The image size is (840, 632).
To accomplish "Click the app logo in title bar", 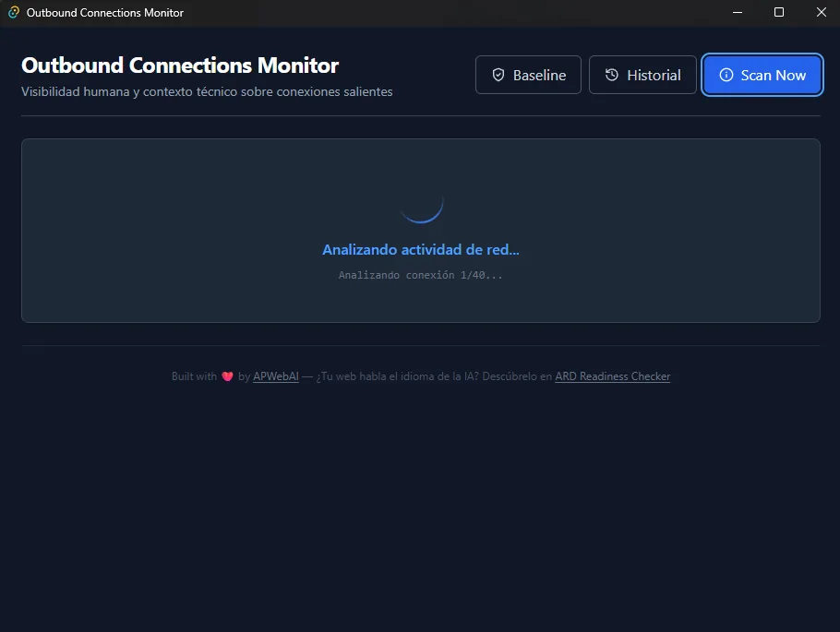I will pyautogui.click(x=14, y=12).
